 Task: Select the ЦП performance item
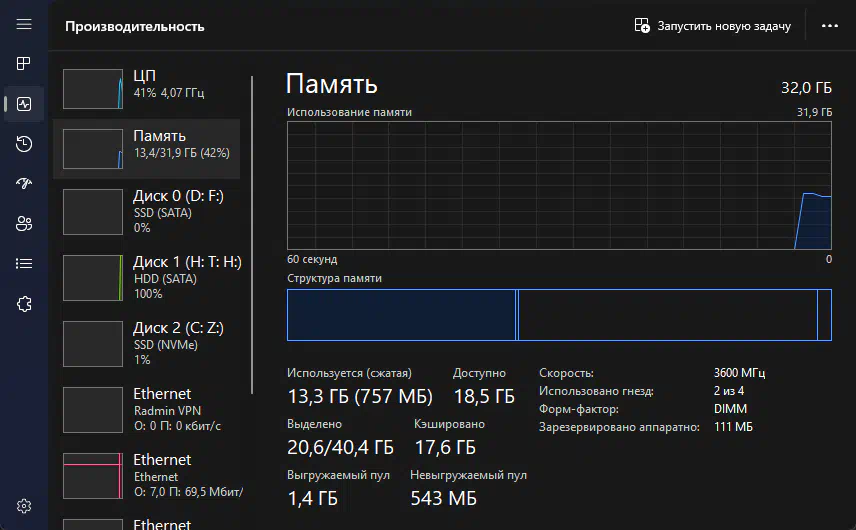tap(146, 88)
